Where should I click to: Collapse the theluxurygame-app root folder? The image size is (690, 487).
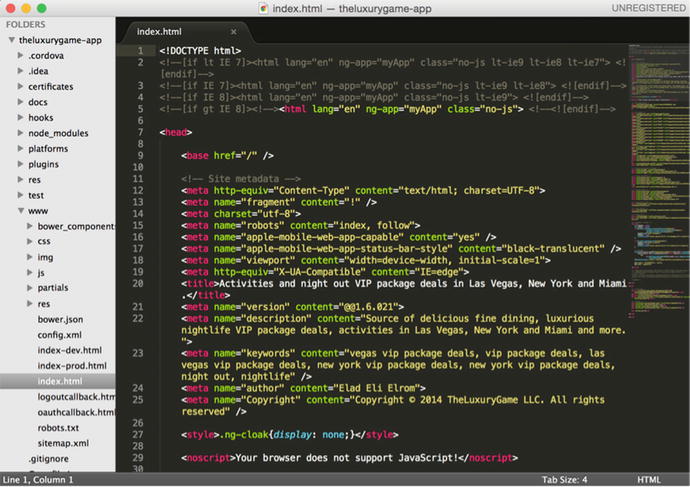coord(12,40)
